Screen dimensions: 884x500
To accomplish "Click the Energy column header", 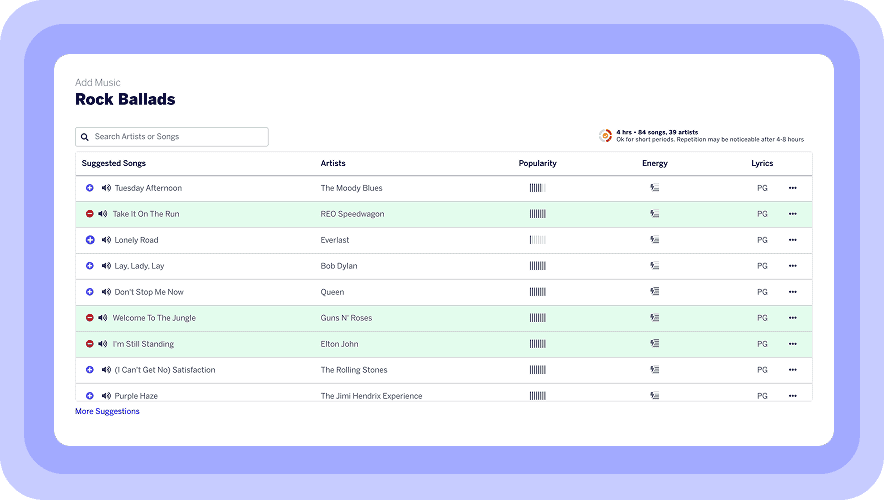I will pyautogui.click(x=655, y=163).
